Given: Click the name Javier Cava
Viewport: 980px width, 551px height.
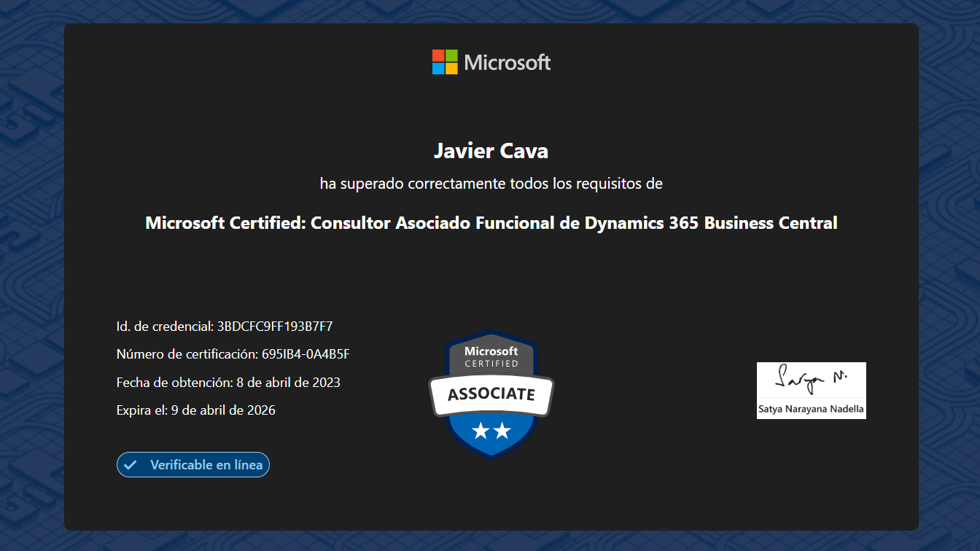Looking at the screenshot, I should pos(491,151).
